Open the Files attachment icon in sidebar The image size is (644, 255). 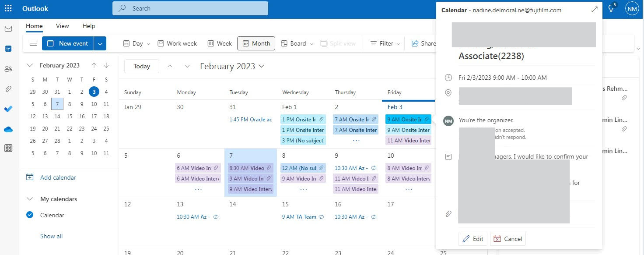point(8,89)
